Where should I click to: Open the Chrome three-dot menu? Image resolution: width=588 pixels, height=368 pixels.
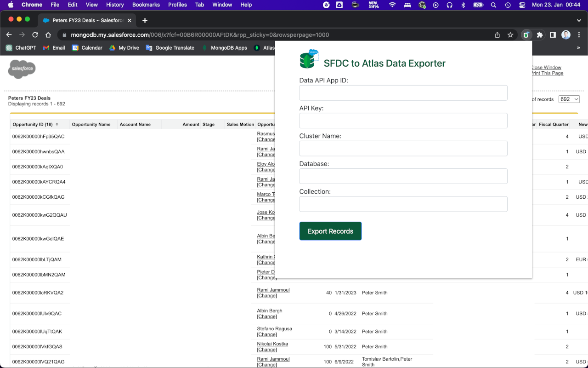click(x=578, y=35)
